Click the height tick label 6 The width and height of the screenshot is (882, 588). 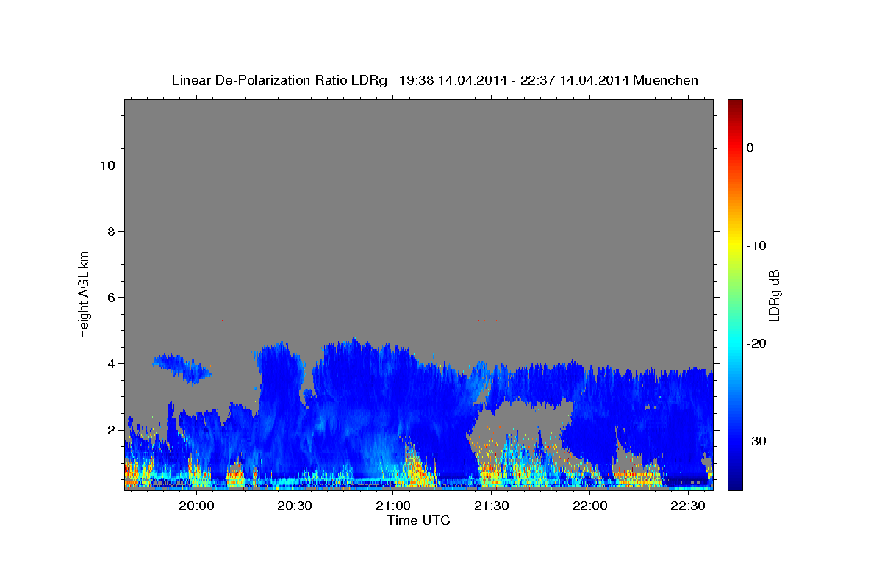(112, 297)
